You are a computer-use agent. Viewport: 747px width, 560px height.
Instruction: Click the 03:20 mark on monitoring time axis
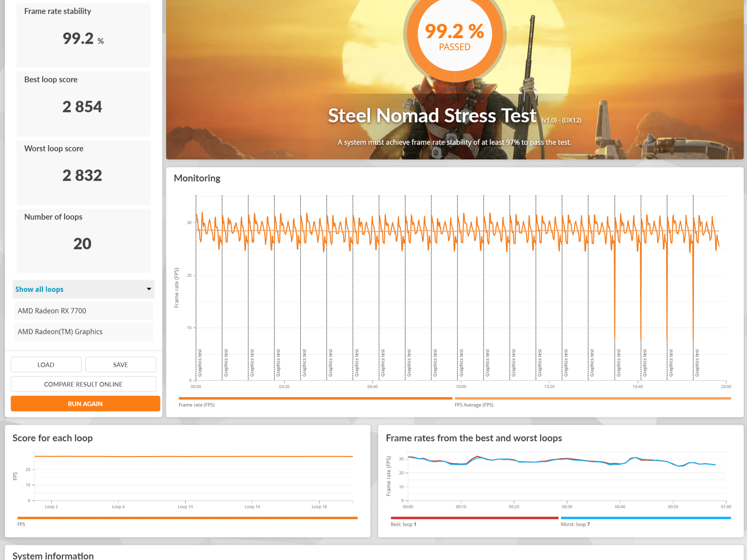(x=284, y=386)
